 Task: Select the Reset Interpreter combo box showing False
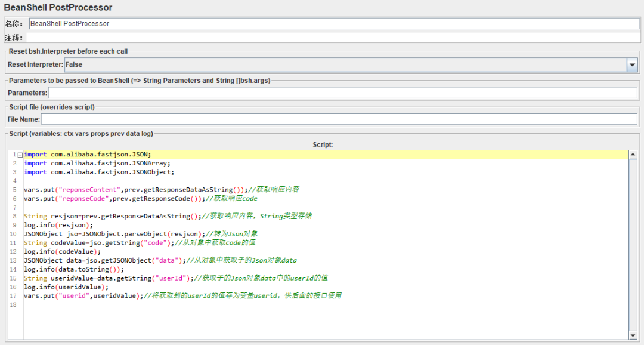pos(345,64)
